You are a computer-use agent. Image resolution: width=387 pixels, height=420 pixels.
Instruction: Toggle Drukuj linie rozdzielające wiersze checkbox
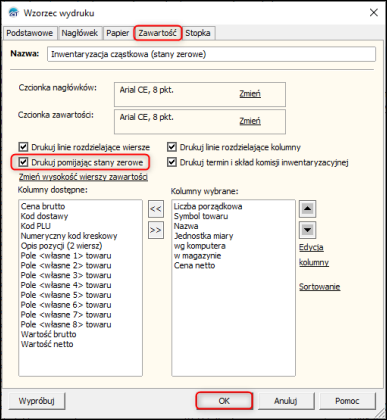tap(23, 147)
